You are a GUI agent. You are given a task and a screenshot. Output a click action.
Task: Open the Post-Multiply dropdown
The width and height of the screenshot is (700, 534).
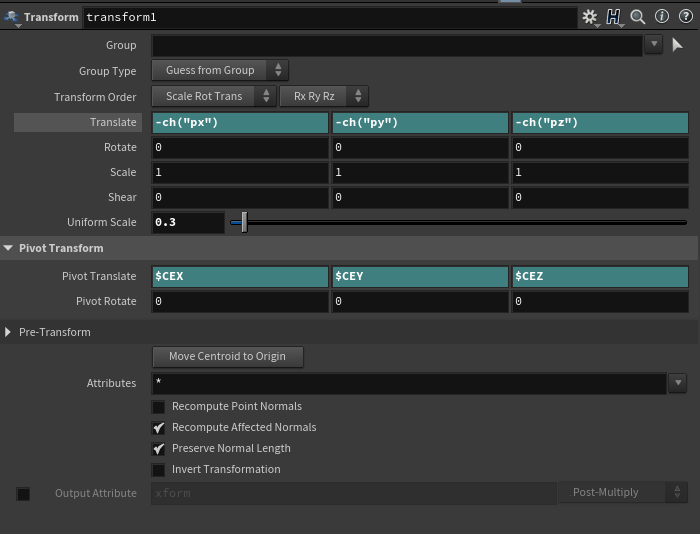[x=623, y=492]
